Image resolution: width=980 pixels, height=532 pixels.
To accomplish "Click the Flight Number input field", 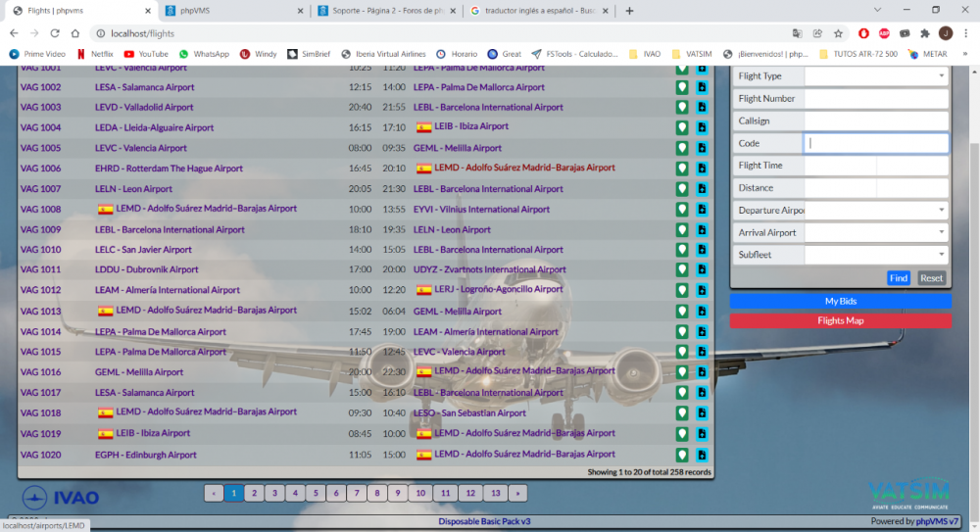I will click(x=875, y=99).
